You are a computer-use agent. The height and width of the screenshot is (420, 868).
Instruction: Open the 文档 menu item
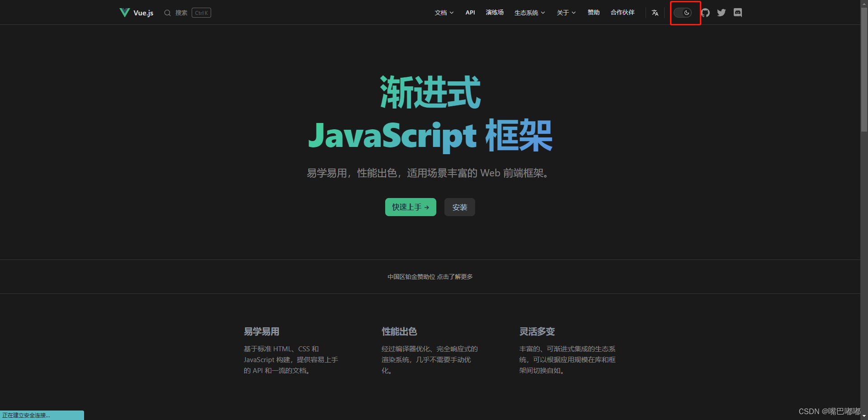[441, 13]
